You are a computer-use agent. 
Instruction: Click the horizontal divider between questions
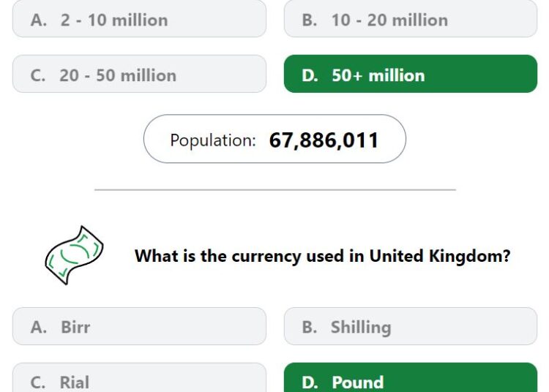pyautogui.click(x=274, y=190)
